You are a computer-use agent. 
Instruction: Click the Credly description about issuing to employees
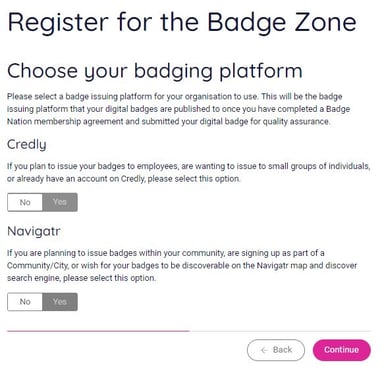tap(189, 172)
